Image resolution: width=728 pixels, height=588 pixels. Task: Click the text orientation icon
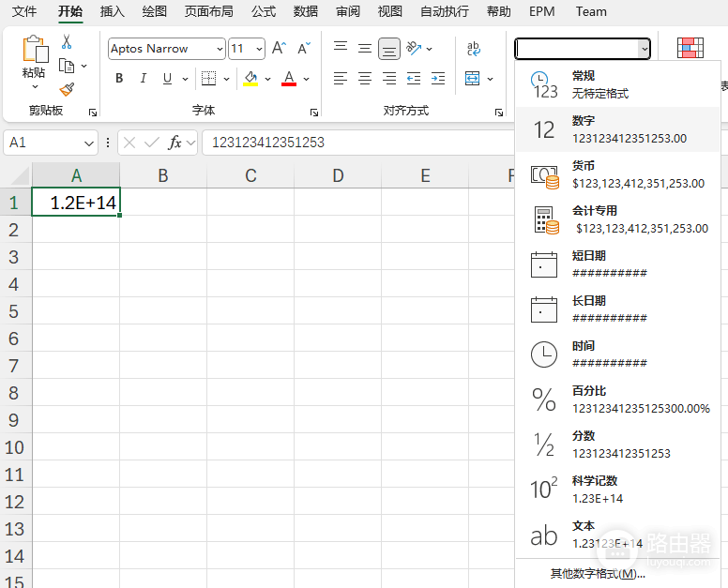point(414,48)
